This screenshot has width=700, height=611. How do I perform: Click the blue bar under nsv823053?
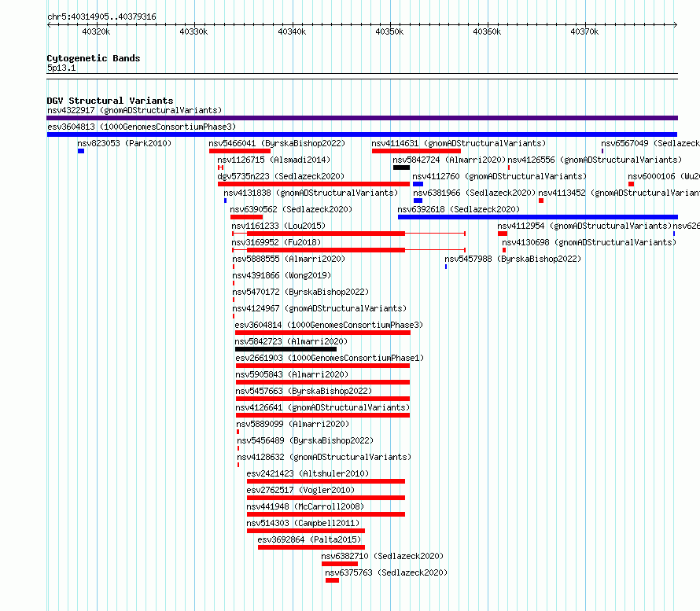pos(81,151)
